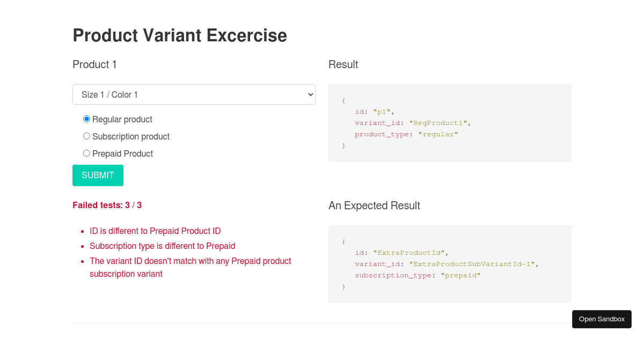The image size is (644, 338).
Task: Select the Regular product radio button
Action: 87,119
